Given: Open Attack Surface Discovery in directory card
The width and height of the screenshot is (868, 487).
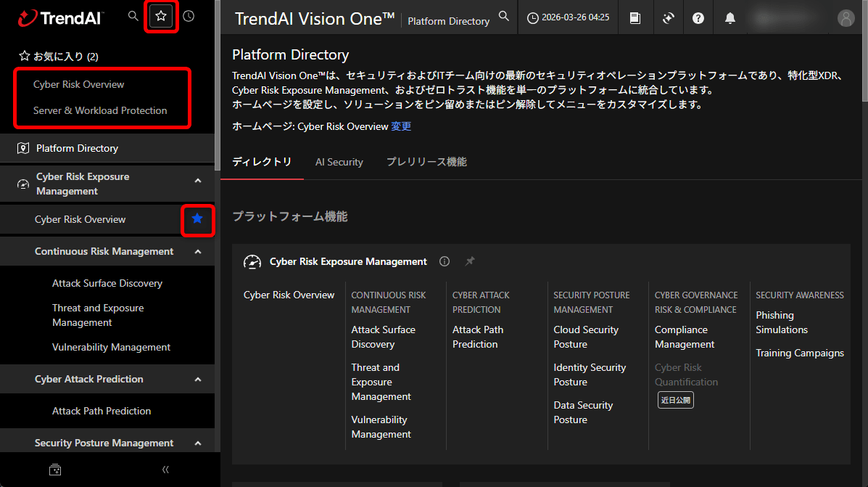Looking at the screenshot, I should [x=383, y=337].
